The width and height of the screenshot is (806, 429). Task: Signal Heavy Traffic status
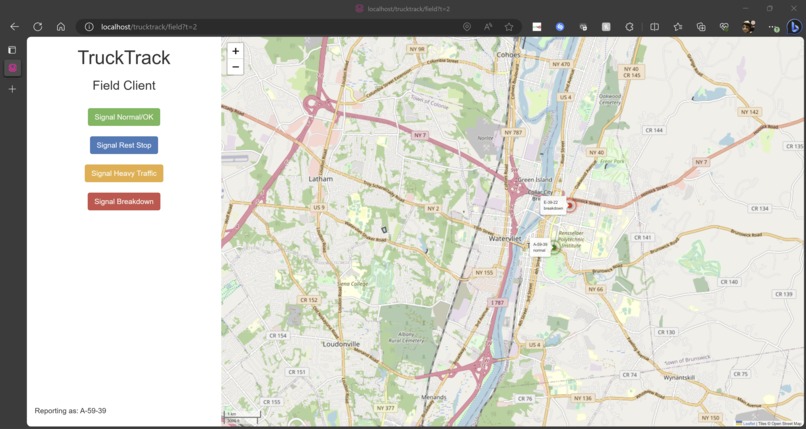point(124,173)
